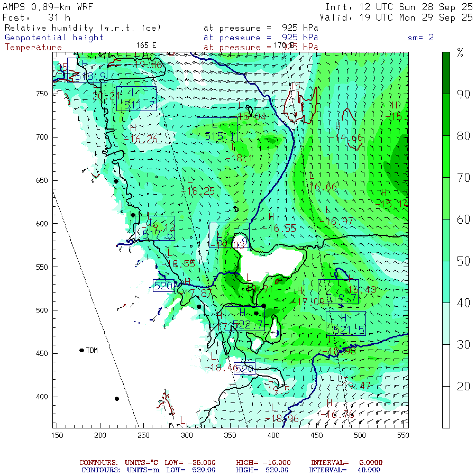Click the blue Geopotential height label
The height and width of the screenshot is (476, 476).
(54, 38)
